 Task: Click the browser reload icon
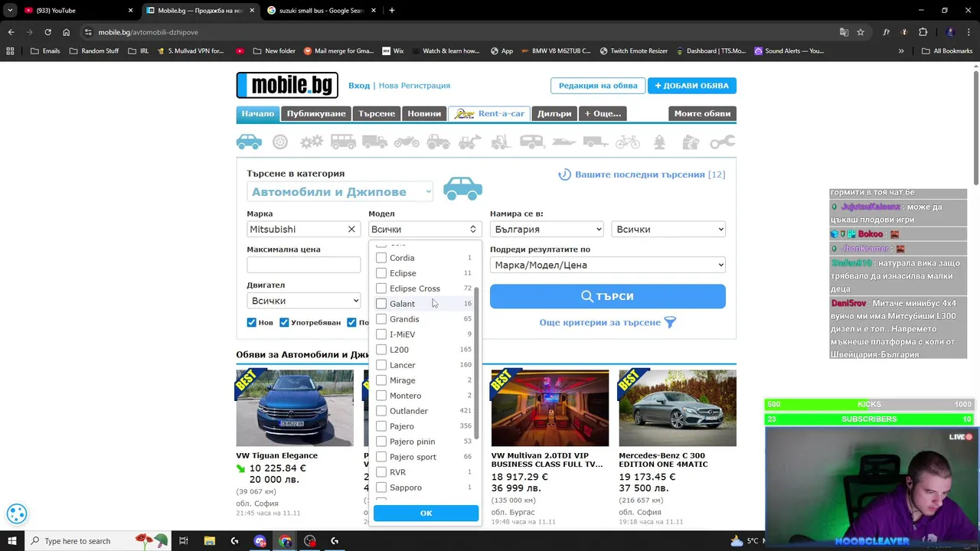pos(47,32)
